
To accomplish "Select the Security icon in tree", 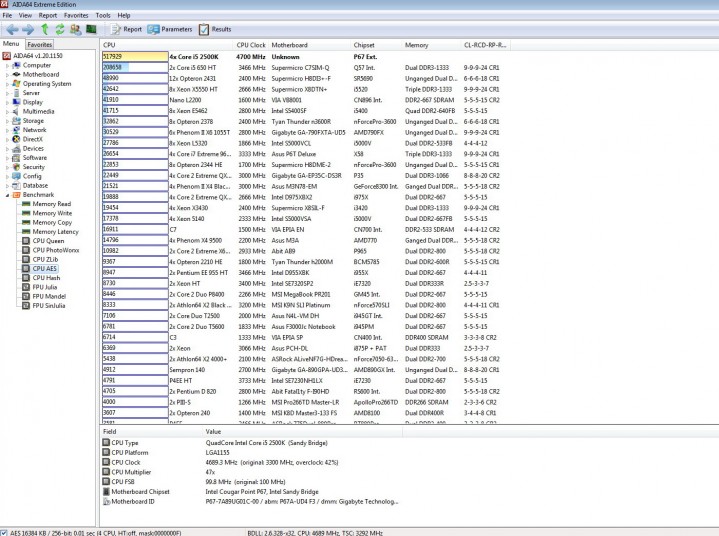I will coord(17,167).
